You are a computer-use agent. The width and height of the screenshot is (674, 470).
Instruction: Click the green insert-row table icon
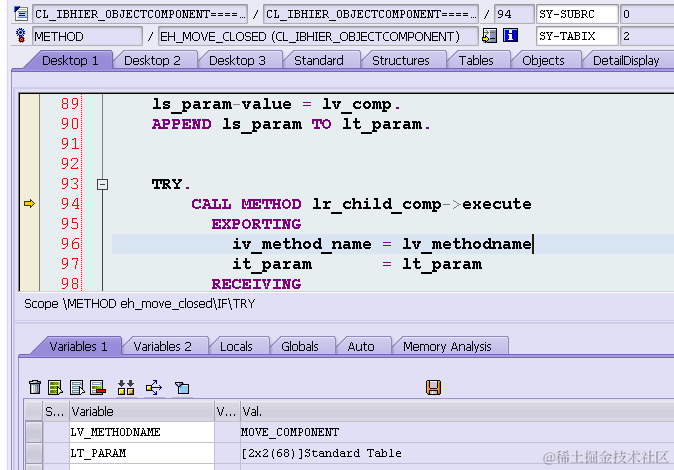55,387
